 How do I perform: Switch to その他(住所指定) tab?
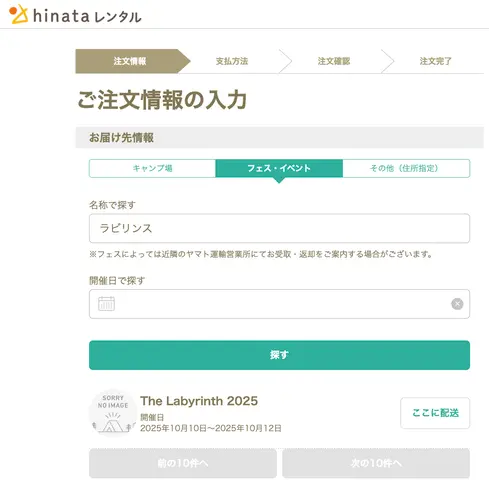tap(406, 168)
